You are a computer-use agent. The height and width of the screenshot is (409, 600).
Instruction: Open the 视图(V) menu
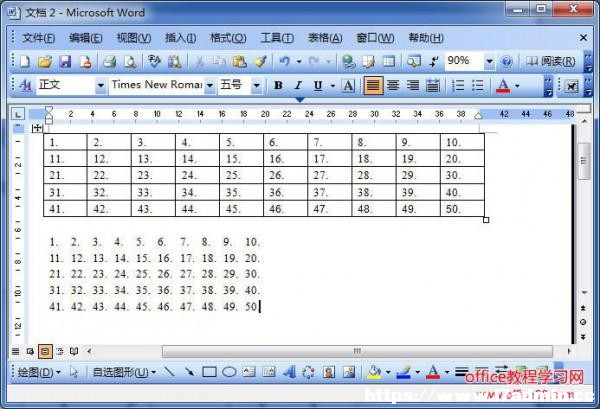(x=134, y=38)
